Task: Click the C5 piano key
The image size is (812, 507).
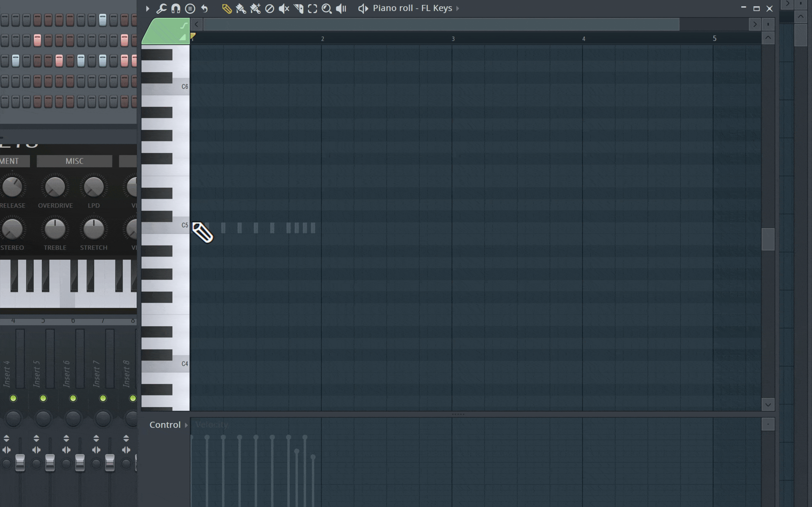Action: 165,225
